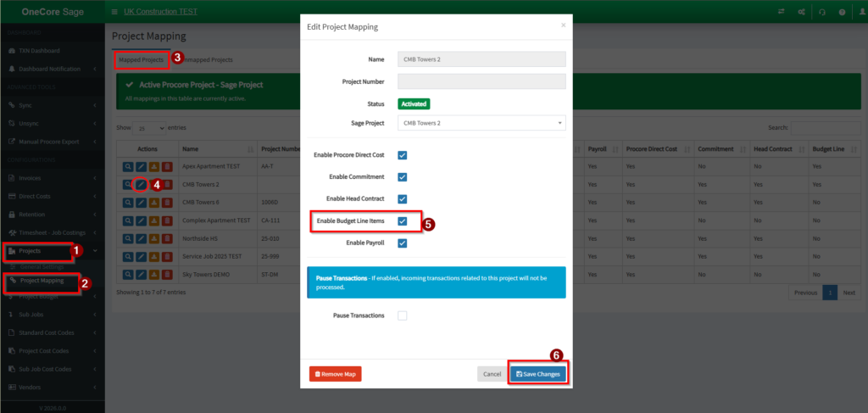Screen dimensions: 868x413
Task: Click the red delete icon for Sky Towers DEMO
Action: [x=167, y=275]
